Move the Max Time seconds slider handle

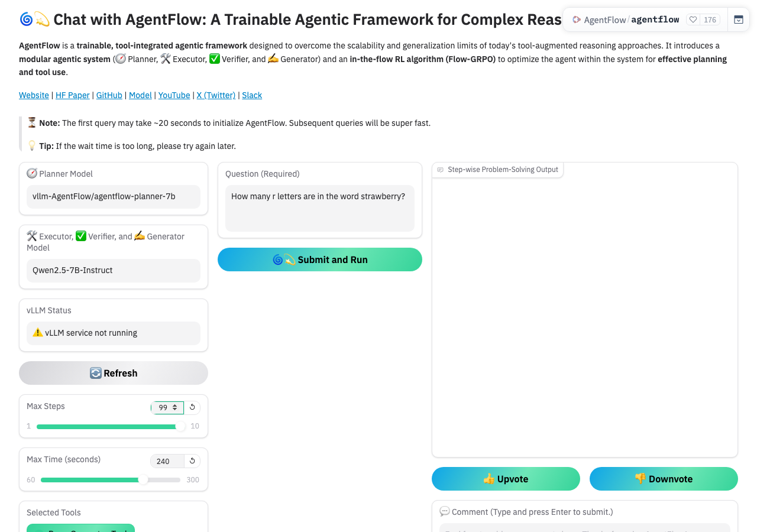(x=143, y=479)
